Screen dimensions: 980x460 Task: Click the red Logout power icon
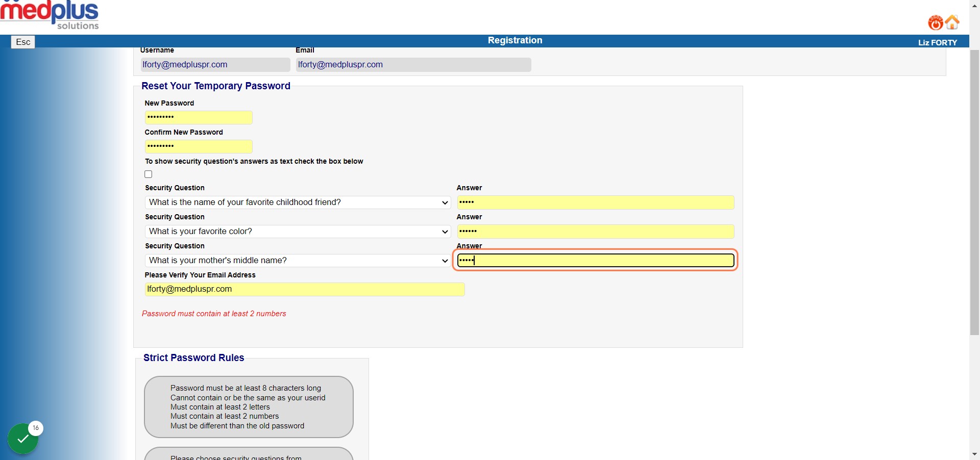click(x=936, y=22)
